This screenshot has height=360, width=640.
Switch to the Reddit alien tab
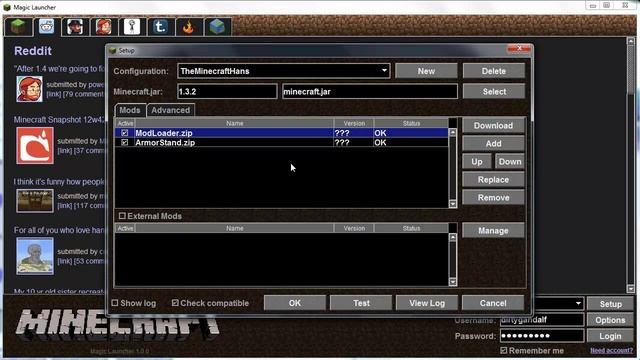click(47, 27)
